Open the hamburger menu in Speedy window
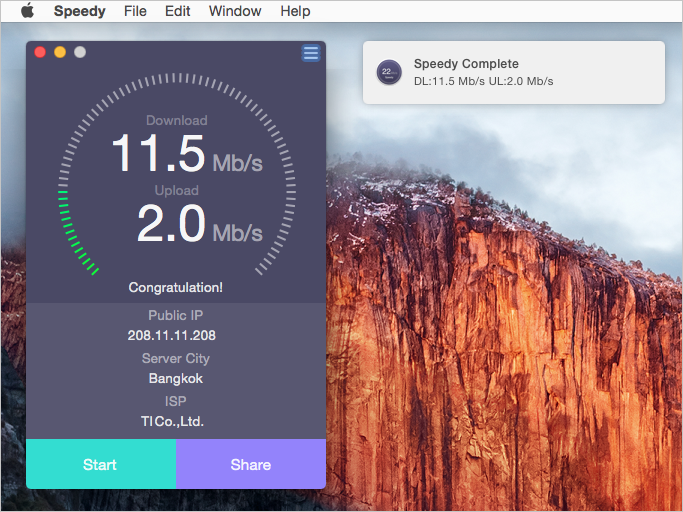The height and width of the screenshot is (512, 683). point(311,54)
